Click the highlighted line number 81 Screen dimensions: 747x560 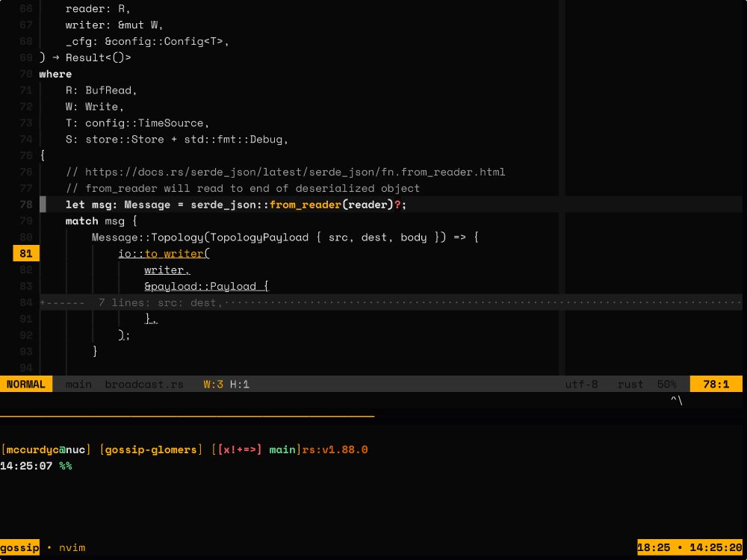click(26, 253)
